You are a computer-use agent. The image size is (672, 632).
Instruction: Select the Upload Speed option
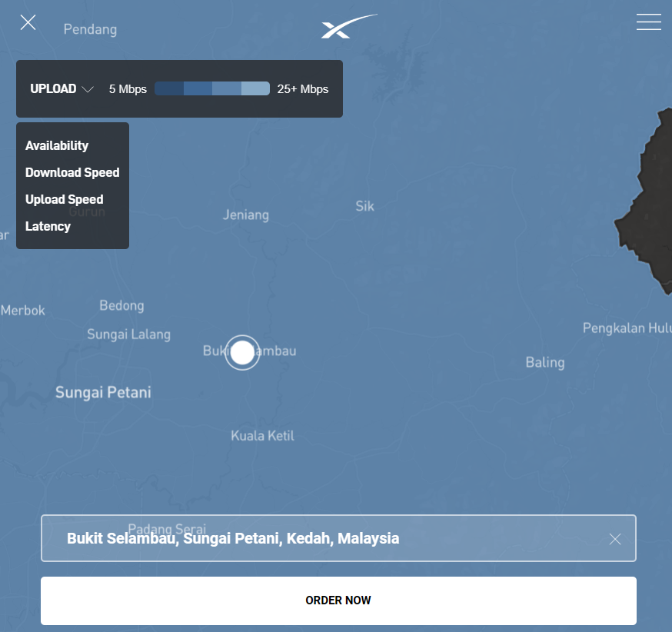(x=64, y=199)
